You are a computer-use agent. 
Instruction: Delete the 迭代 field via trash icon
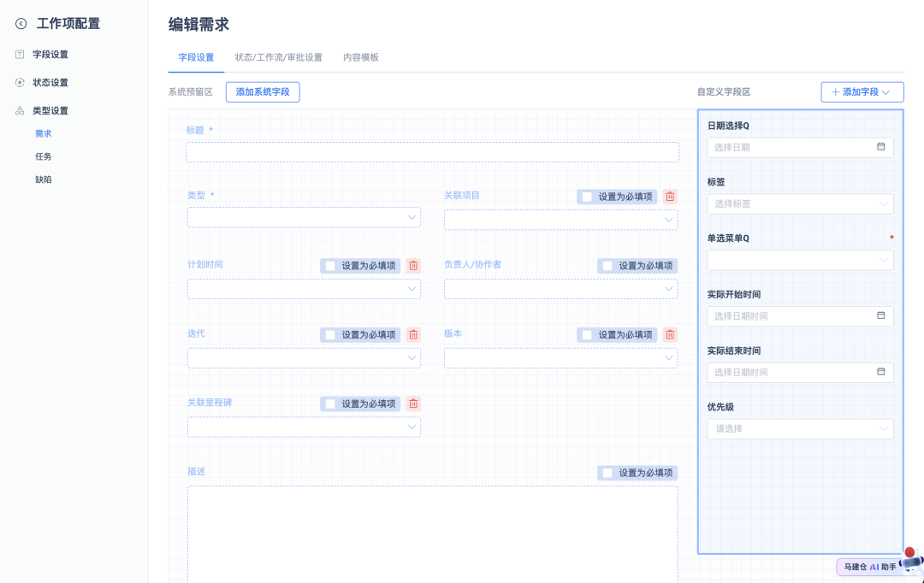click(412, 334)
